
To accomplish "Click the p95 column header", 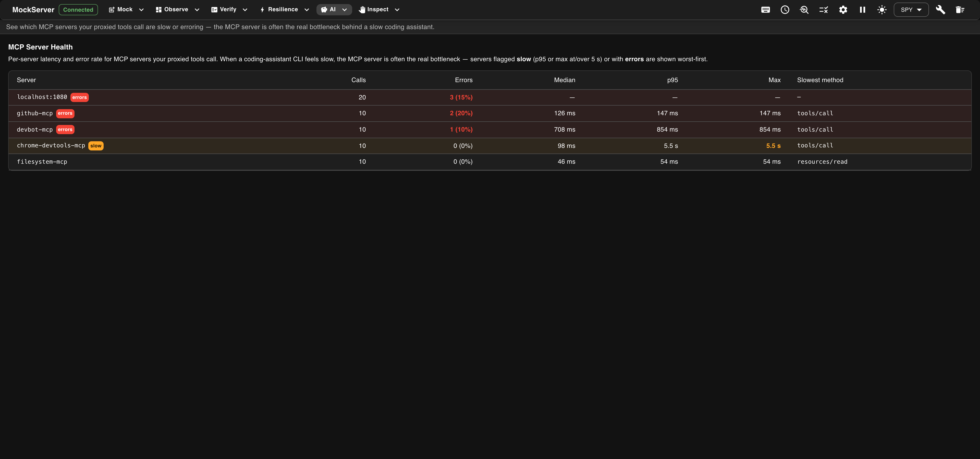I will [672, 80].
